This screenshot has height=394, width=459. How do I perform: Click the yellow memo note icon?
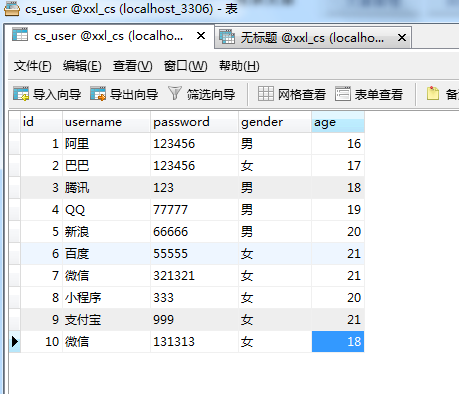(x=433, y=93)
